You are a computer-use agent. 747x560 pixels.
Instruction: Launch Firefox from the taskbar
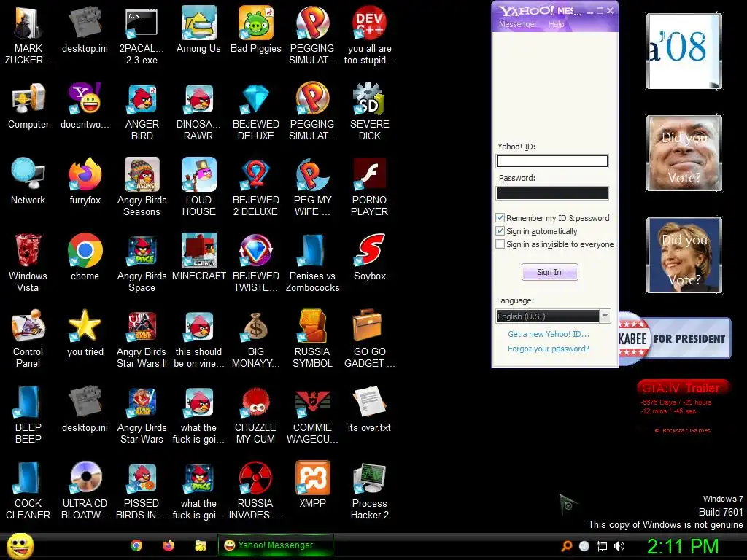(x=169, y=545)
